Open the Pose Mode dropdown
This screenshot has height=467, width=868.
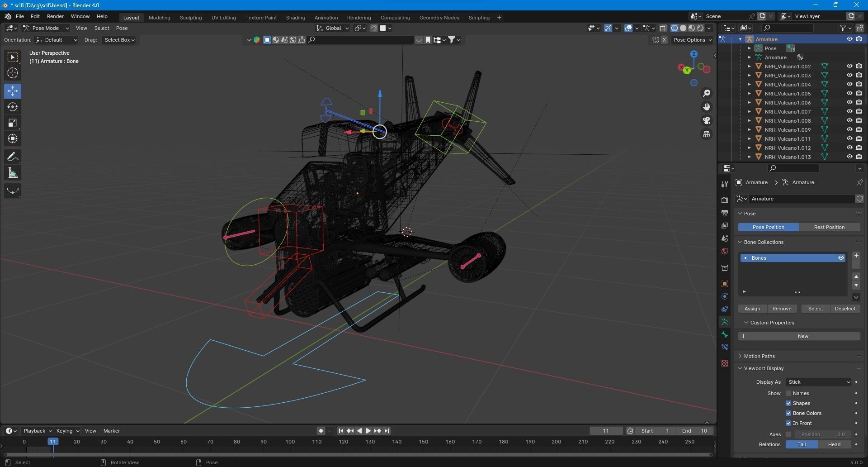(46, 28)
